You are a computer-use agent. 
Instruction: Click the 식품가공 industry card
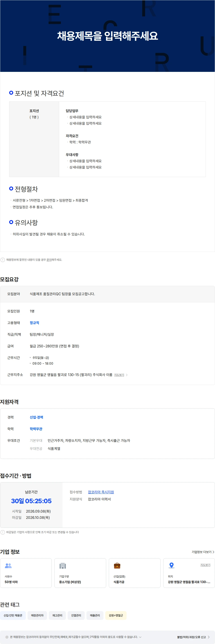click(x=135, y=573)
